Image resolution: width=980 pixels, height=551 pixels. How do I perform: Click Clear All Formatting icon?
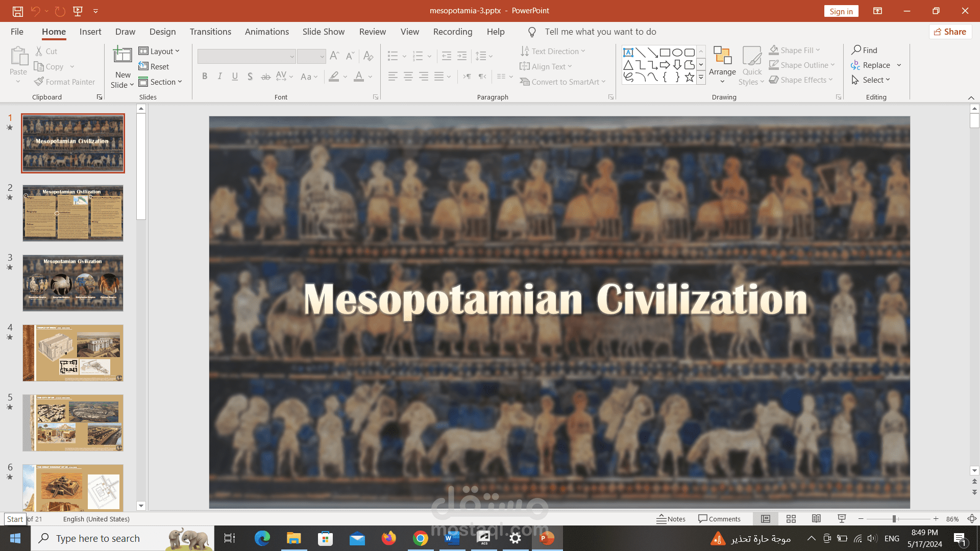(x=368, y=56)
